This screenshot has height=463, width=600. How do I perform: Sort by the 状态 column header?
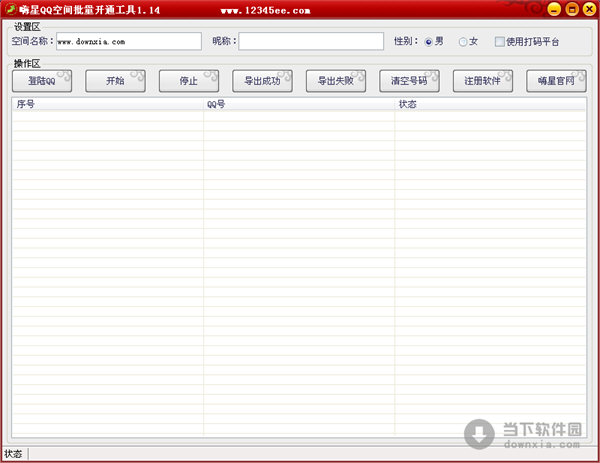(490, 104)
